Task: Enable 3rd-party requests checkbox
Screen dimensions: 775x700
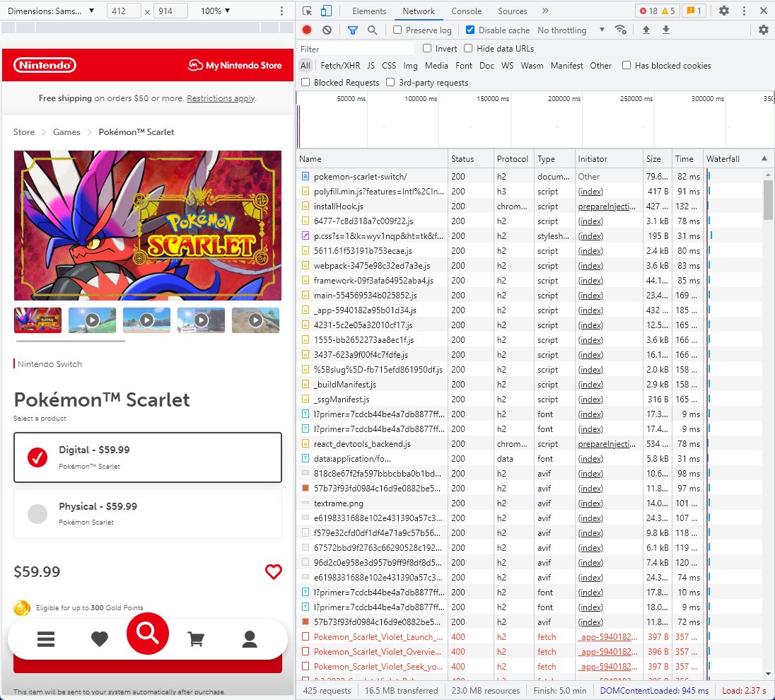Action: click(x=390, y=82)
